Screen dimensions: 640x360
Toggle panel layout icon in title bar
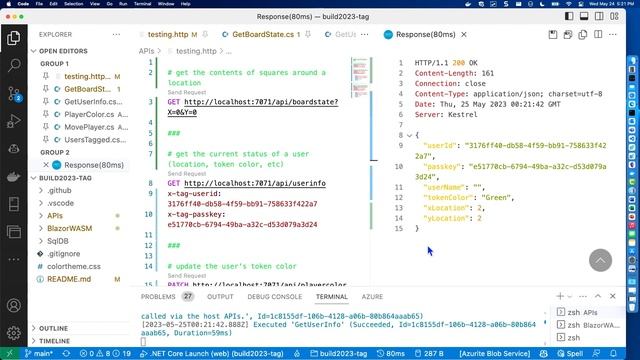pos(584,16)
